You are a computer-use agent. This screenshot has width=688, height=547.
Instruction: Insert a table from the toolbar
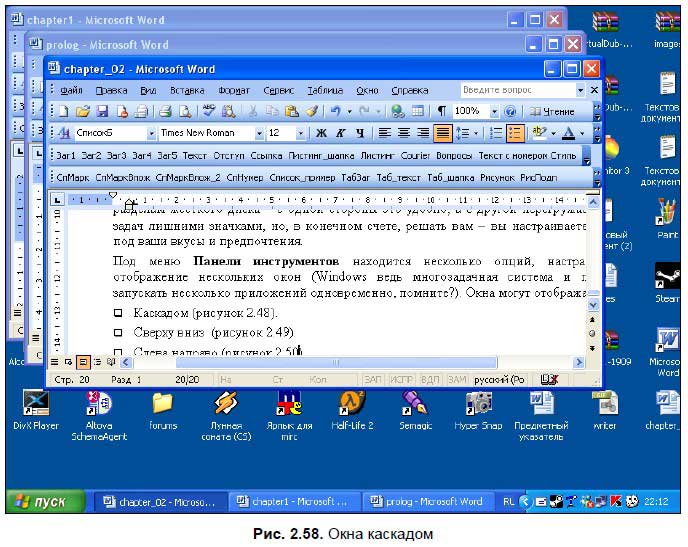coord(417,111)
